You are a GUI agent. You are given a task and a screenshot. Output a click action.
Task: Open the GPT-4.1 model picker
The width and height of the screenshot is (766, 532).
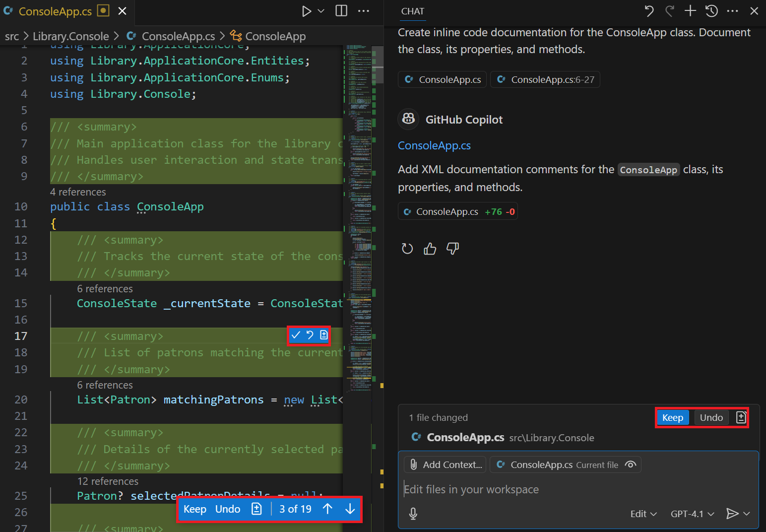pyautogui.click(x=692, y=514)
